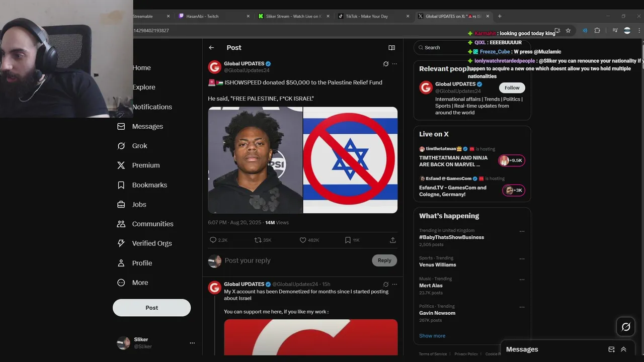Image resolution: width=644 pixels, height=362 pixels.
Task: Open Global UPDATES profile avatar on post
Action: click(x=215, y=67)
